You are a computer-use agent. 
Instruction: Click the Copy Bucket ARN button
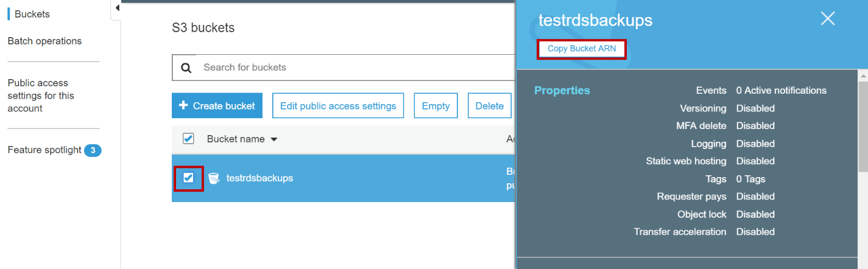point(582,49)
